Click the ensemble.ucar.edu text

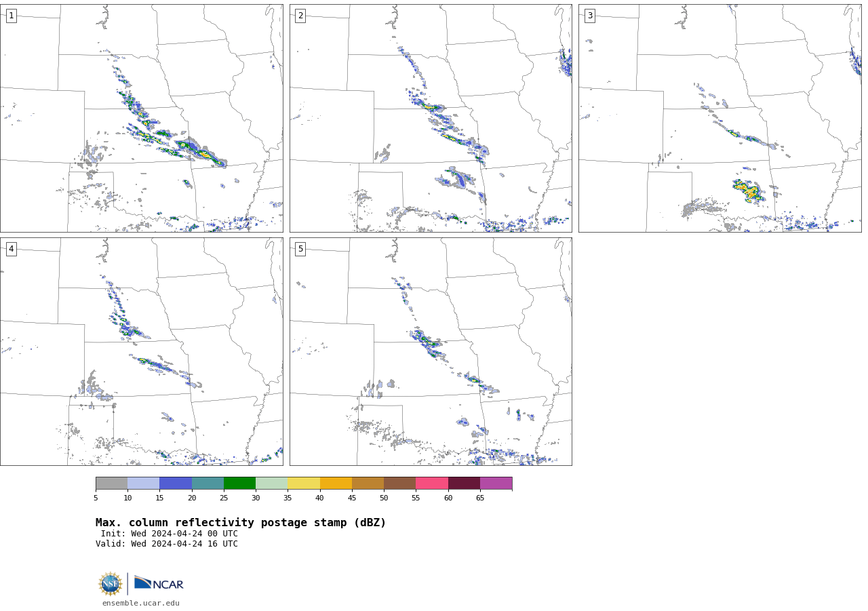click(141, 604)
